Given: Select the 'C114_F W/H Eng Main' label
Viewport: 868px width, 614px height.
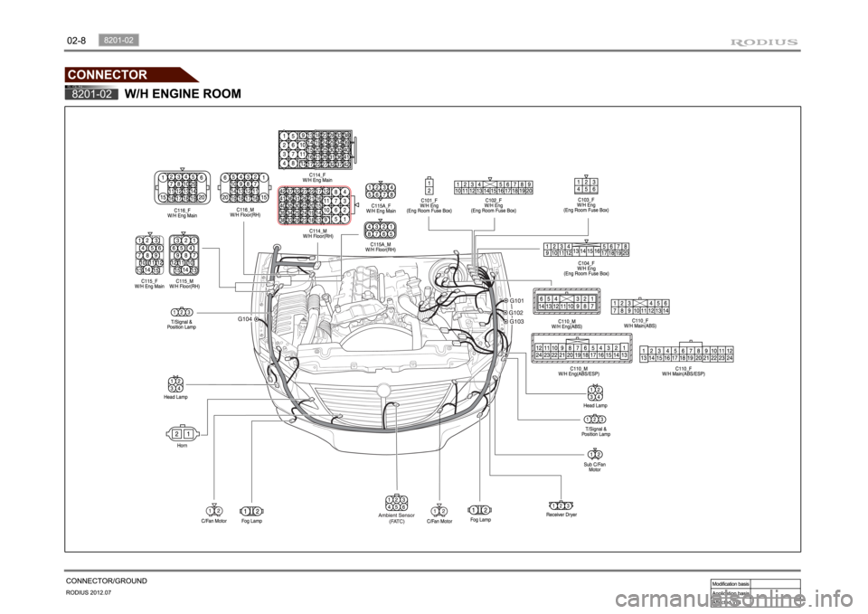Looking at the screenshot, I should [317, 177].
